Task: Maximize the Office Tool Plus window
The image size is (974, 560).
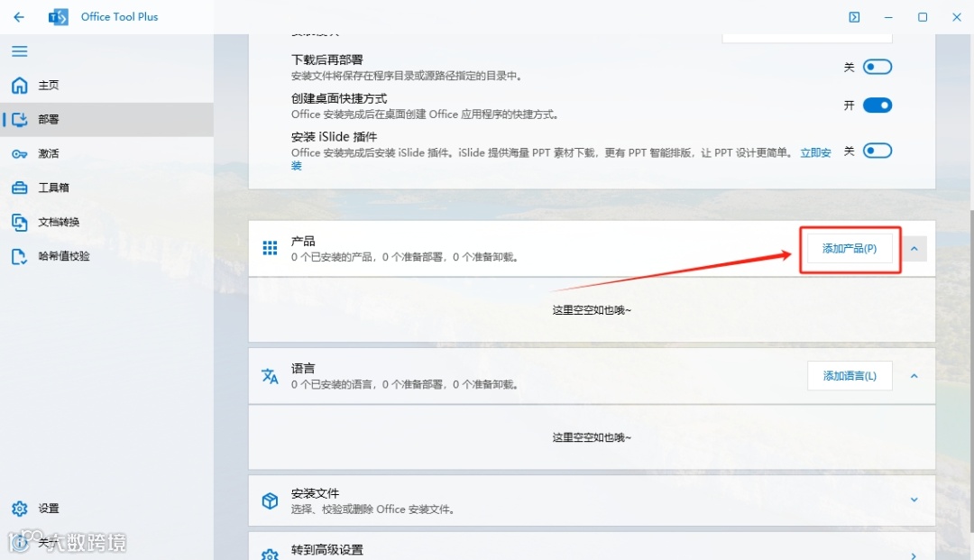Action: point(923,17)
